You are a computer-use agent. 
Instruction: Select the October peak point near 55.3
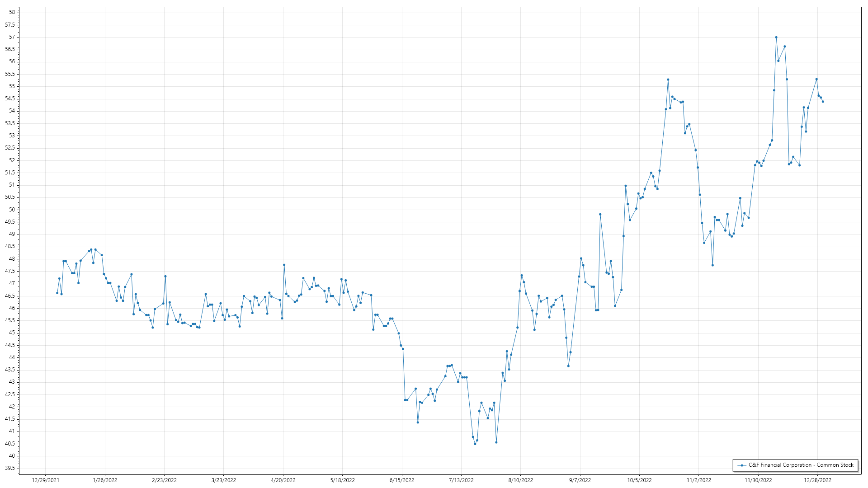point(668,80)
